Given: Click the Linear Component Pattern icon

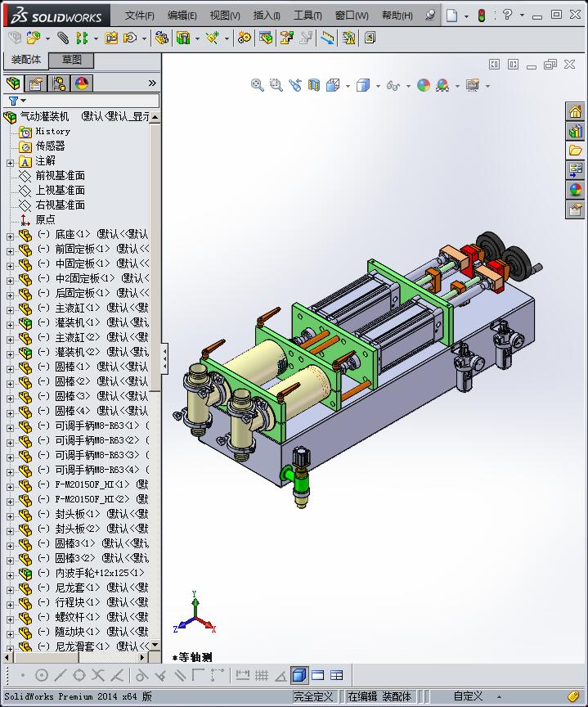Looking at the screenshot, I should pos(82,38).
